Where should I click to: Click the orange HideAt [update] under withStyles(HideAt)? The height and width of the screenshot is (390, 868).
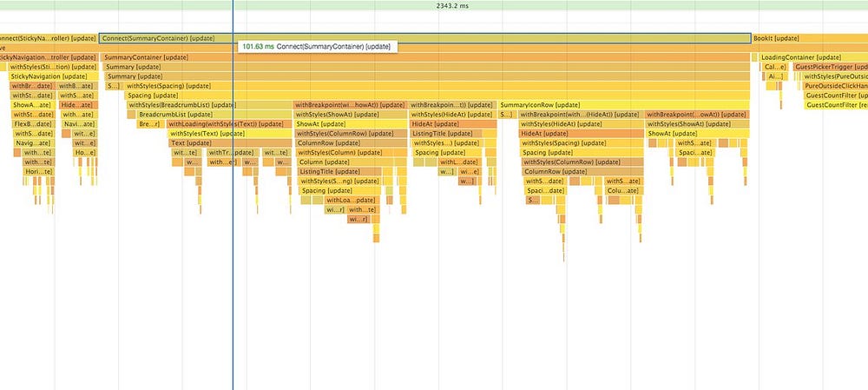pos(582,134)
